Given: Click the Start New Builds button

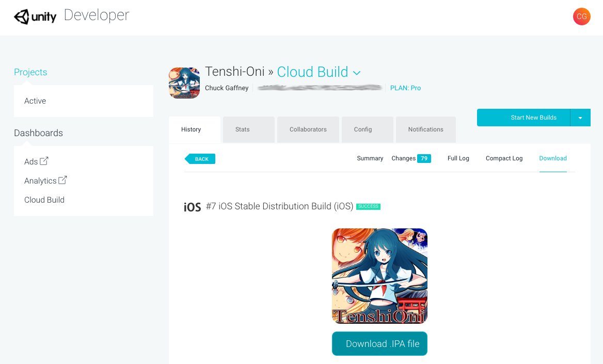Looking at the screenshot, I should tap(523, 118).
